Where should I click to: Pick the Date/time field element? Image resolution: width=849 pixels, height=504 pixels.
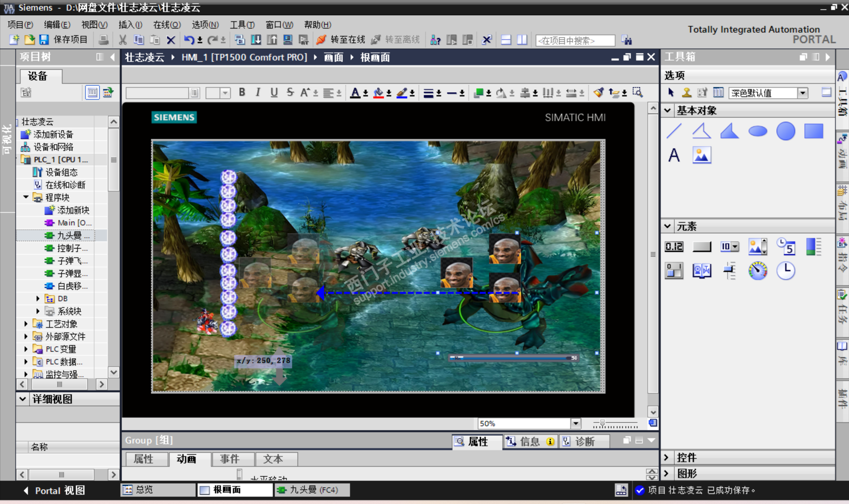coord(786,246)
